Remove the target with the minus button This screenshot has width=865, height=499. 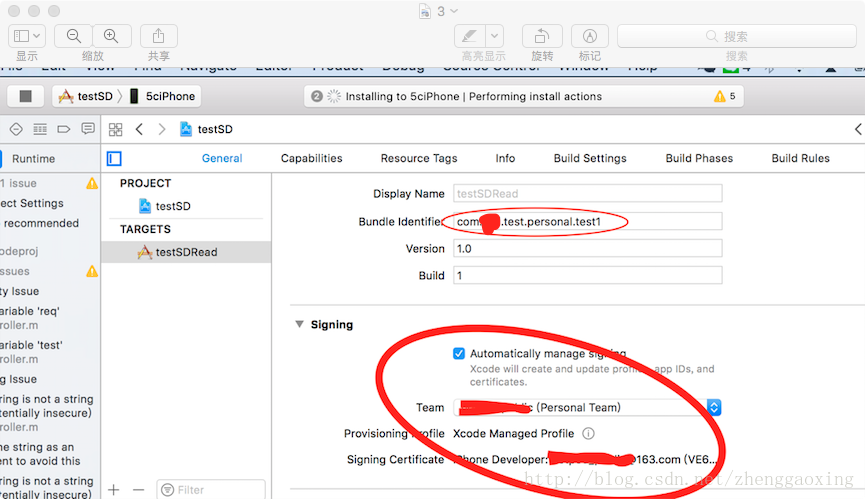coord(138,490)
